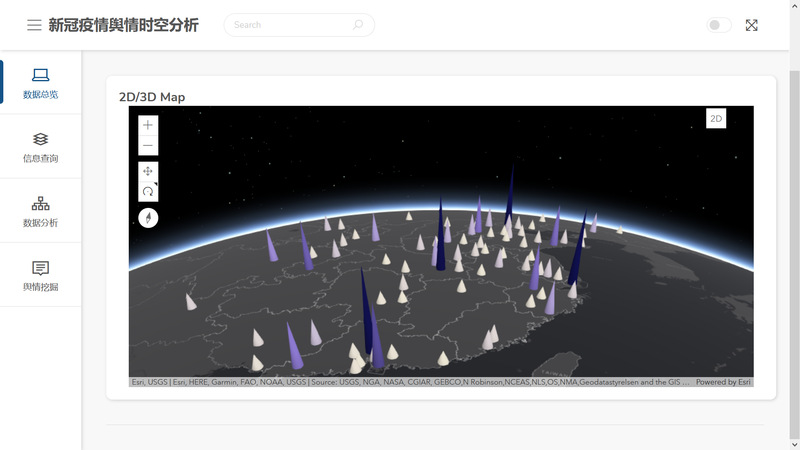Screen dimensions: 800x450
Task: Open the hamburger sidebar menu
Action: click(x=34, y=25)
